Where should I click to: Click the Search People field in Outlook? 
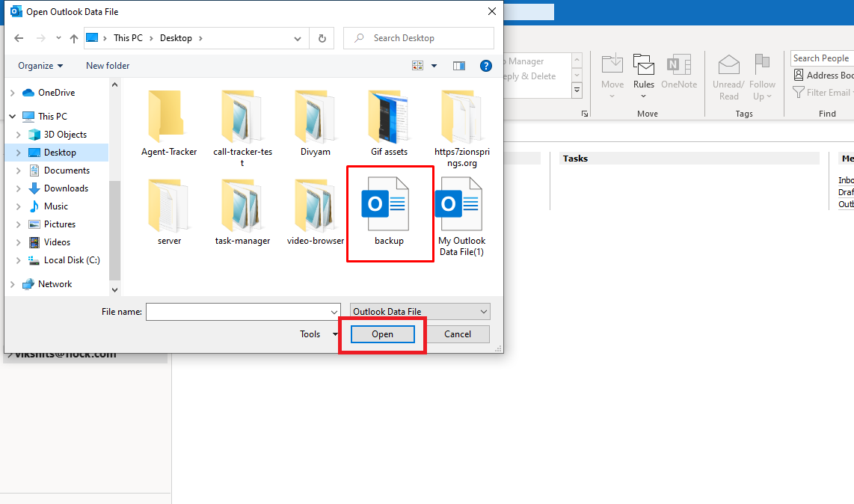click(x=823, y=58)
